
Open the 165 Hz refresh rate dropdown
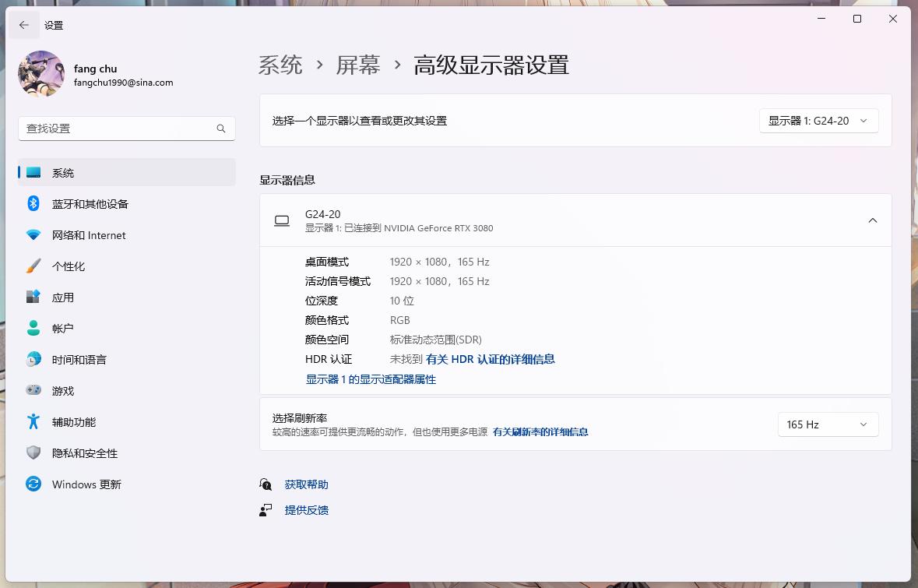[x=828, y=424]
